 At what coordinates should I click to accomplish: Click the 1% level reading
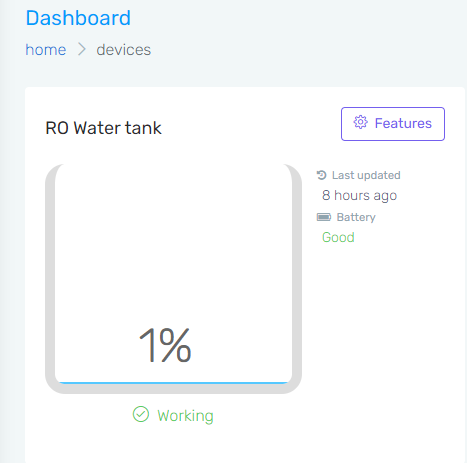pyautogui.click(x=165, y=345)
